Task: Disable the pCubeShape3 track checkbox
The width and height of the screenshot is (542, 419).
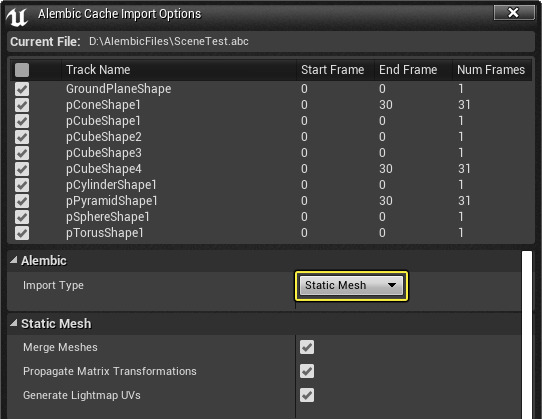Action: pos(22,153)
